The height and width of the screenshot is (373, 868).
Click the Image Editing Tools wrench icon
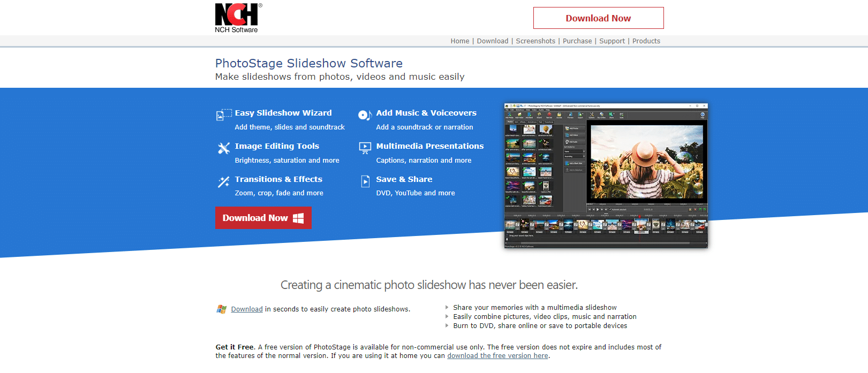pyautogui.click(x=224, y=148)
